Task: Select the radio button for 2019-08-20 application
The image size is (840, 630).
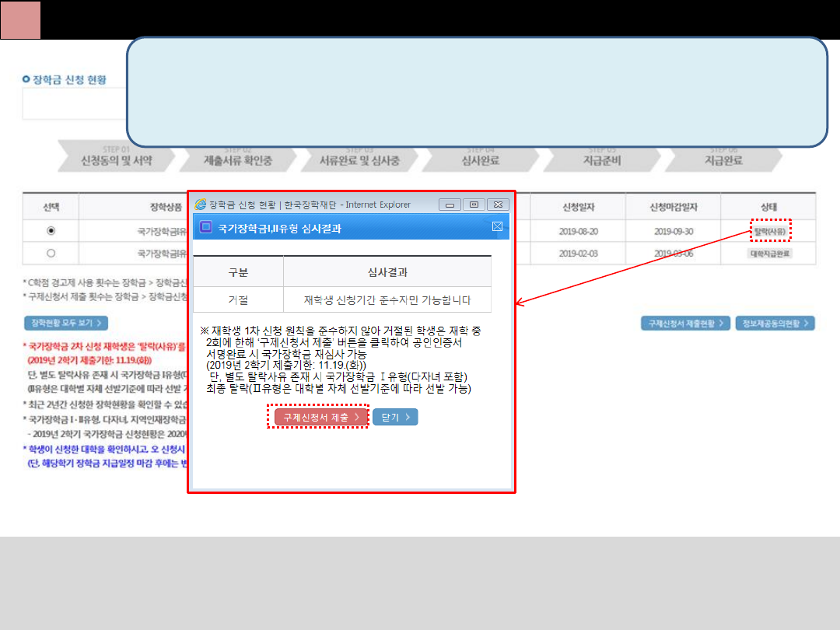Action: coord(51,231)
